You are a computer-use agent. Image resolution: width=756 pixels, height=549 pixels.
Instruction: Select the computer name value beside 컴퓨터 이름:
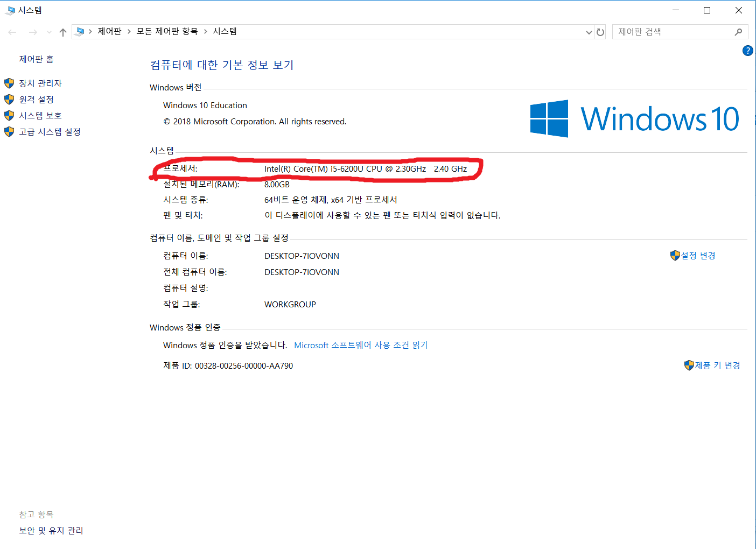coord(302,256)
